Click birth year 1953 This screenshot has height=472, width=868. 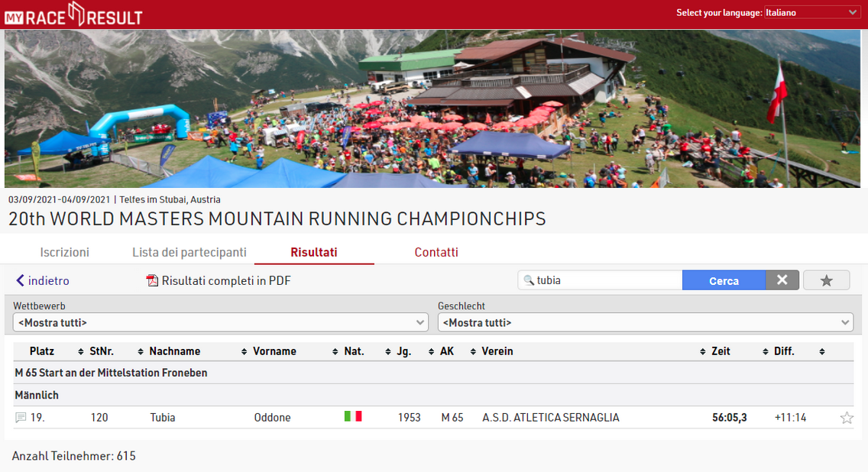[409, 418]
